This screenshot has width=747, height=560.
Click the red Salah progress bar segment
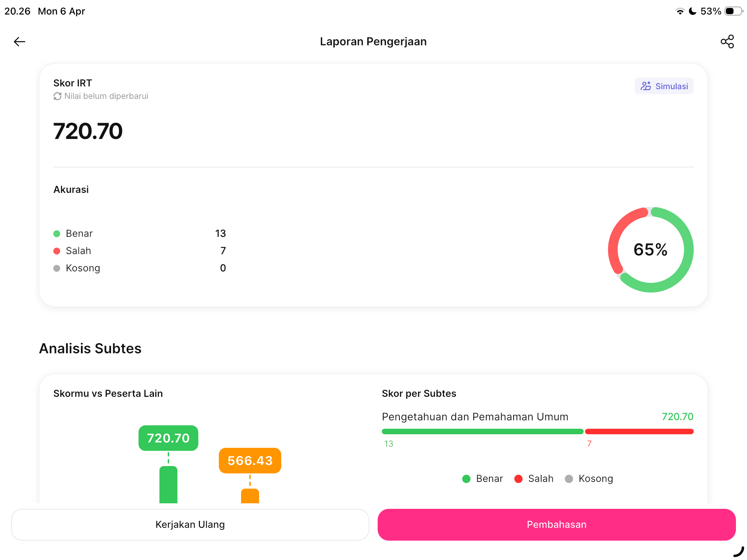click(639, 431)
